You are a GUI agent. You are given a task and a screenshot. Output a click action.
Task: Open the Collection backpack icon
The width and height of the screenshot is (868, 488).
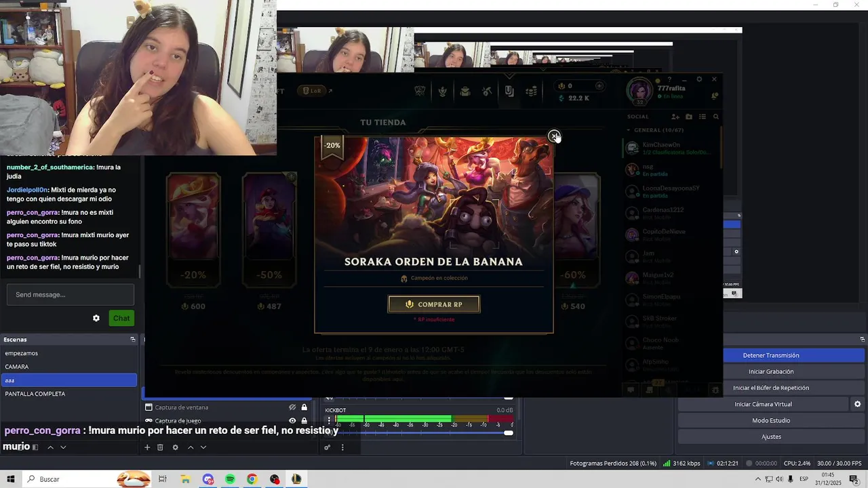click(x=465, y=91)
